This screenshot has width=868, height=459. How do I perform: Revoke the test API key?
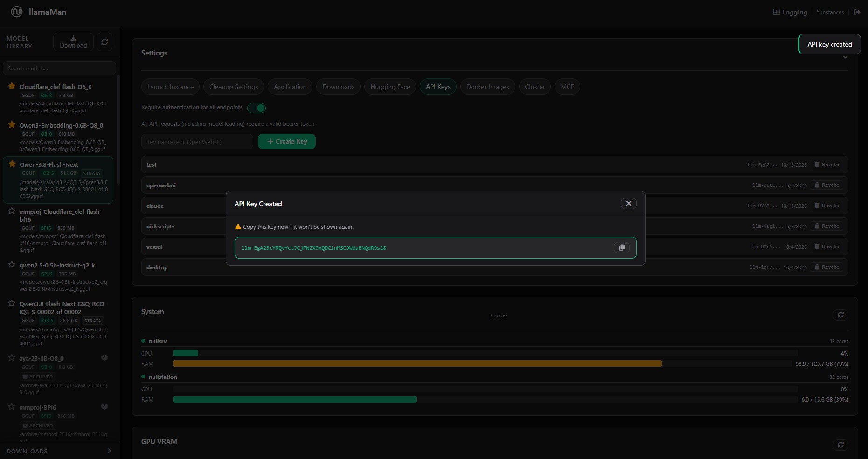(x=826, y=164)
